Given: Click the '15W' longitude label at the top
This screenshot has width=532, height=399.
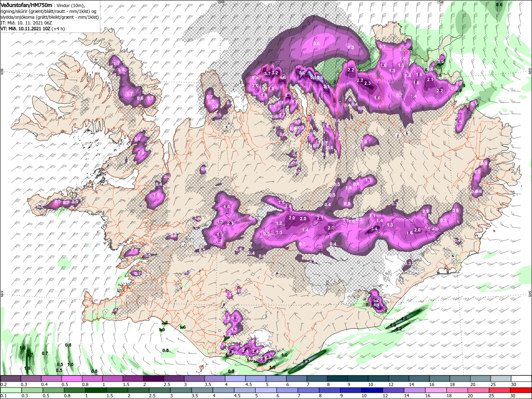Looking at the screenshot, I should [x=440, y=2].
